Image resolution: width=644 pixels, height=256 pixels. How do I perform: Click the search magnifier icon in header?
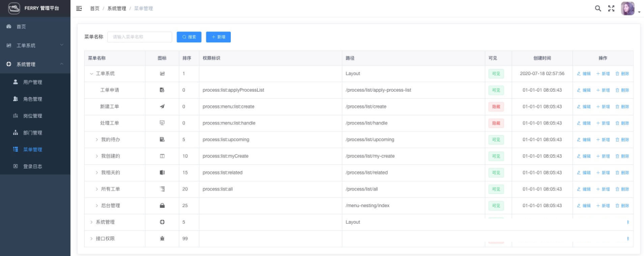point(598,8)
